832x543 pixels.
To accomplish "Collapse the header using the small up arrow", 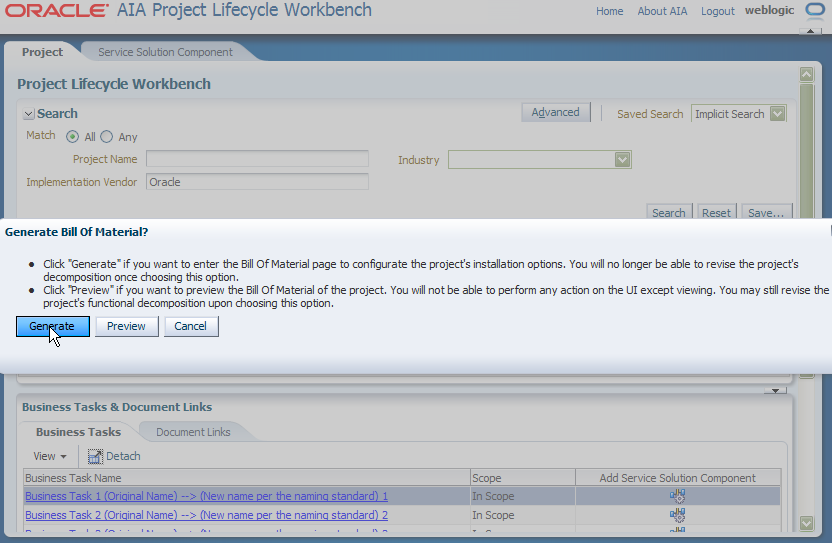I will 810,31.
